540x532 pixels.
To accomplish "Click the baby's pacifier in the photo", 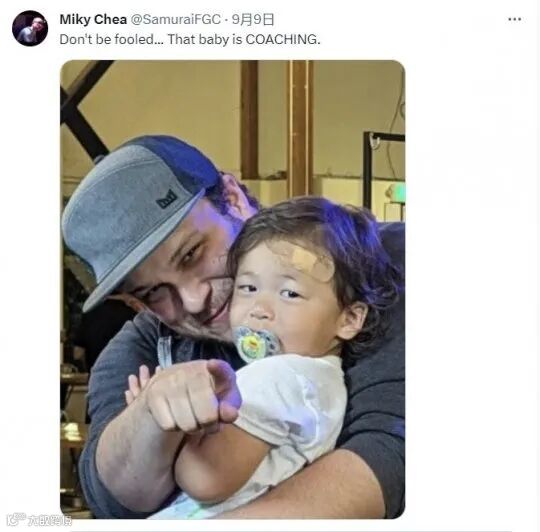I will 256,344.
